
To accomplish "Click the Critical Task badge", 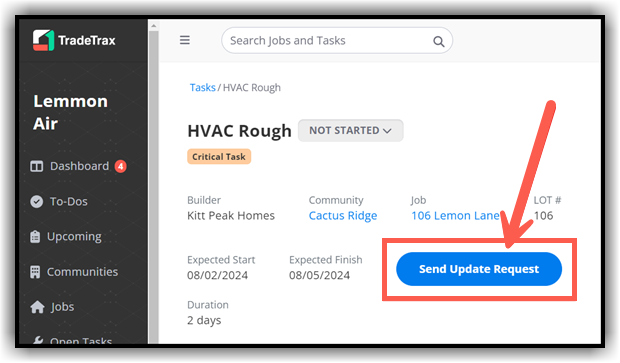I will point(219,157).
